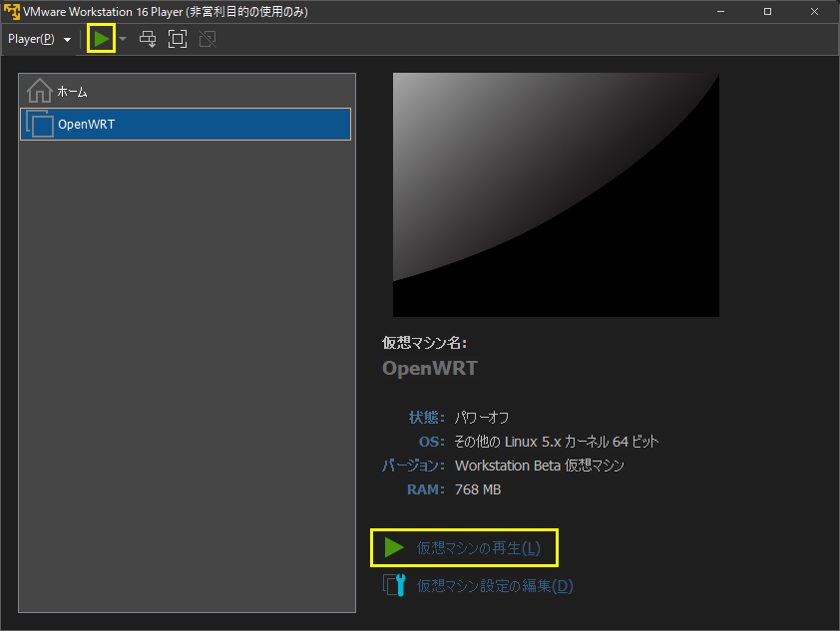The width and height of the screenshot is (840, 631).
Task: Click the OpenWRT VM icon in list
Action: pos(40,125)
